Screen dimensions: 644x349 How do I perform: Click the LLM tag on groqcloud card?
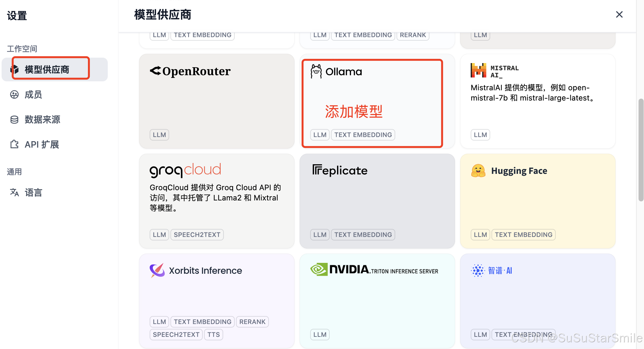pyautogui.click(x=159, y=235)
